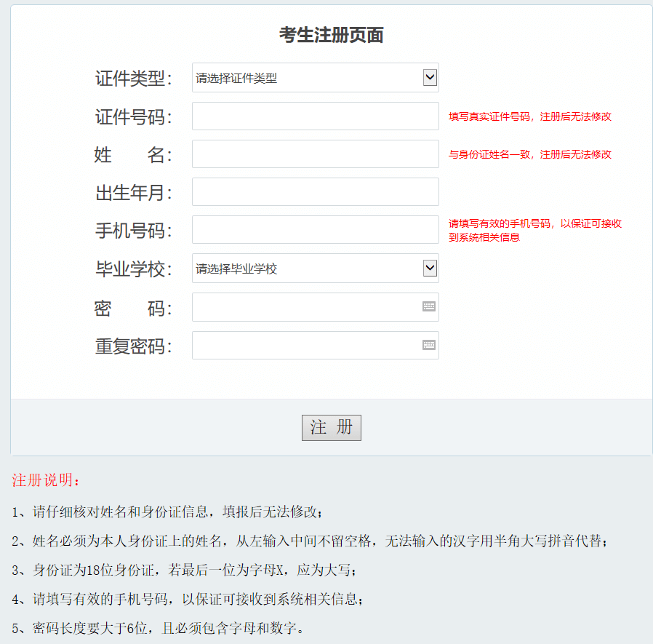Image resolution: width=653 pixels, height=644 pixels.
Task: Click the on-screen keyboard icon beside 重复密码 field
Action: (x=429, y=344)
